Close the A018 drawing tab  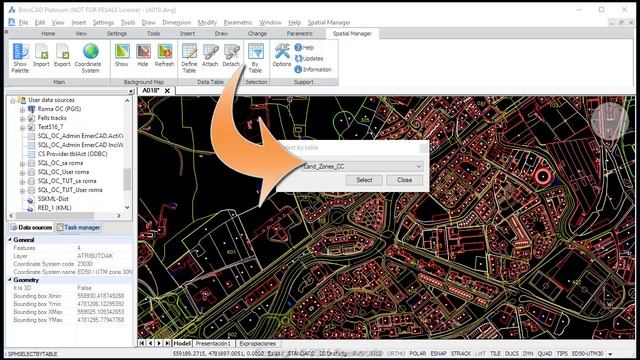[167, 91]
